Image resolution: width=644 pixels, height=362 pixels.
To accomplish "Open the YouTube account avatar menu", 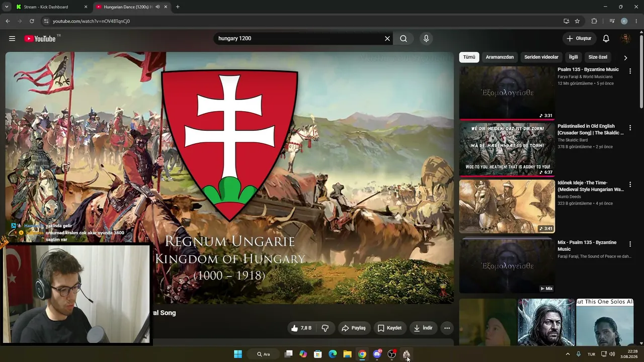I will pos(625,39).
